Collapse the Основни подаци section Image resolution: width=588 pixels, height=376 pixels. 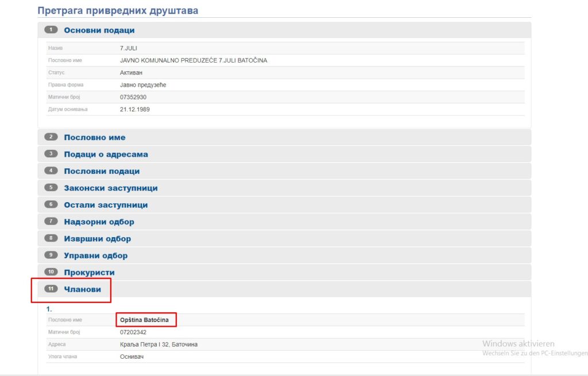click(99, 30)
